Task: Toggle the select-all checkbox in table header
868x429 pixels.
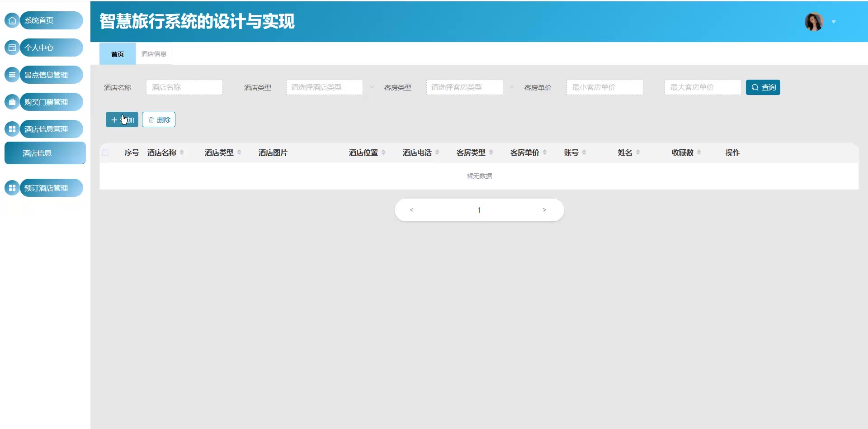Action: coord(105,153)
